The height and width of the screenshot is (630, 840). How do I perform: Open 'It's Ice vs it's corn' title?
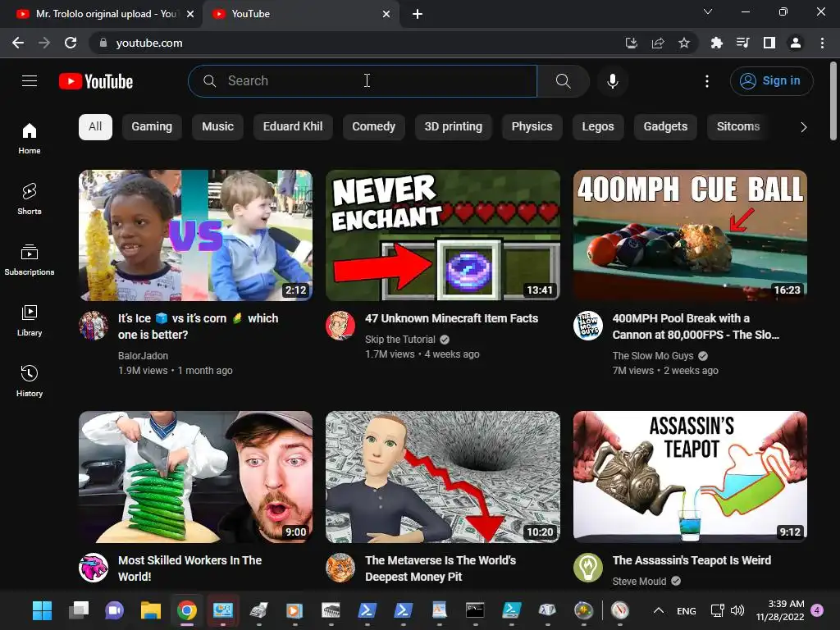pos(198,326)
